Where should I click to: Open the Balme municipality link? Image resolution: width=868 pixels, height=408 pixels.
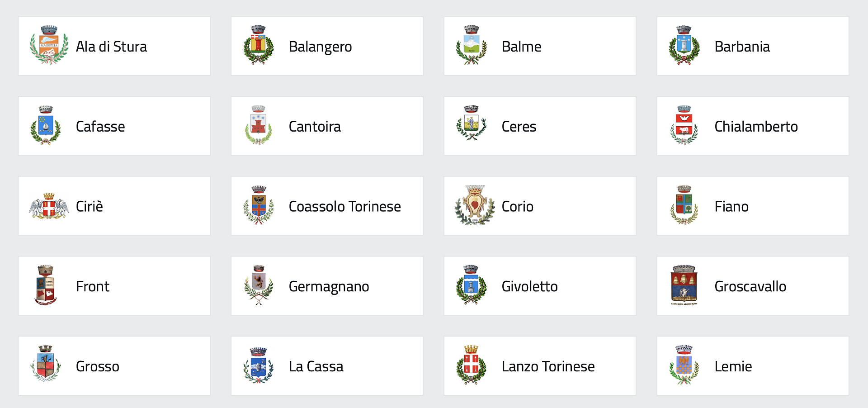pyautogui.click(x=540, y=46)
